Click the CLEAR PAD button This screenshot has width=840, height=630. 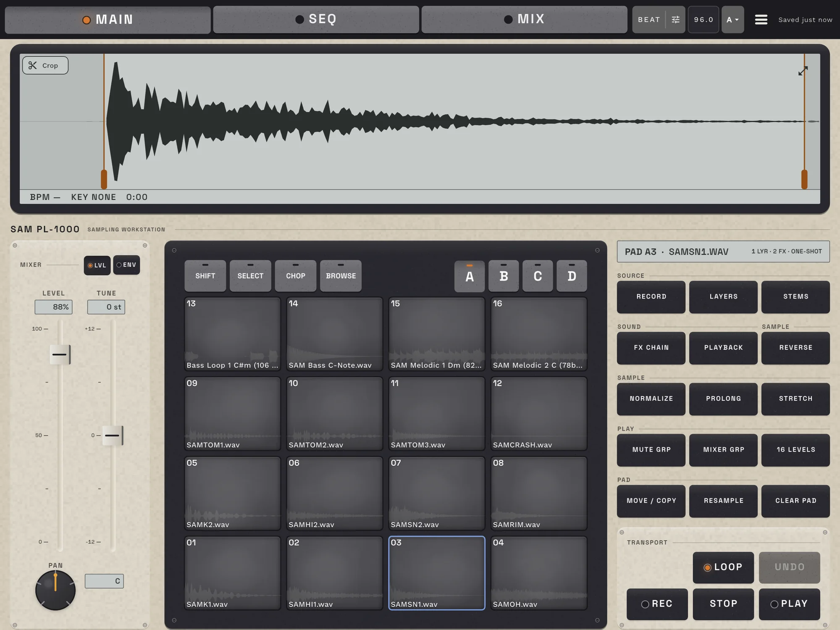click(795, 501)
